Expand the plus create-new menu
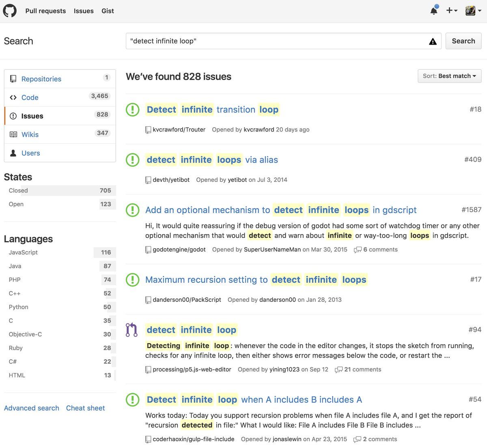487x448 pixels. coord(451,11)
